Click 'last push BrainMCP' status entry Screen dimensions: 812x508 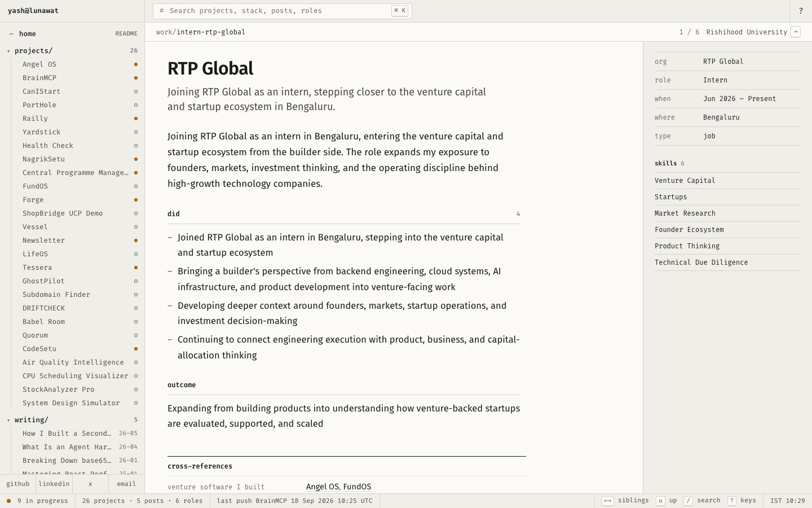(294, 501)
